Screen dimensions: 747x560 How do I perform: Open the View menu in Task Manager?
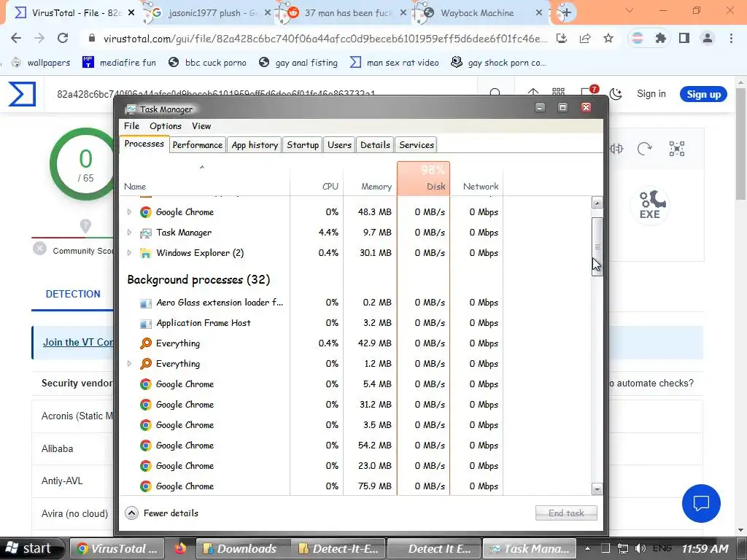[x=201, y=126]
